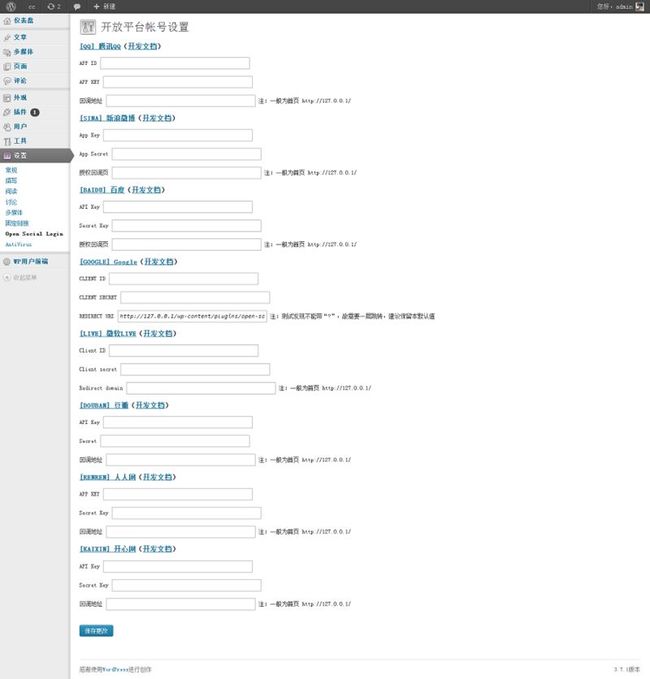Open the WP用户 plugin sidebar icon

tap(7, 262)
